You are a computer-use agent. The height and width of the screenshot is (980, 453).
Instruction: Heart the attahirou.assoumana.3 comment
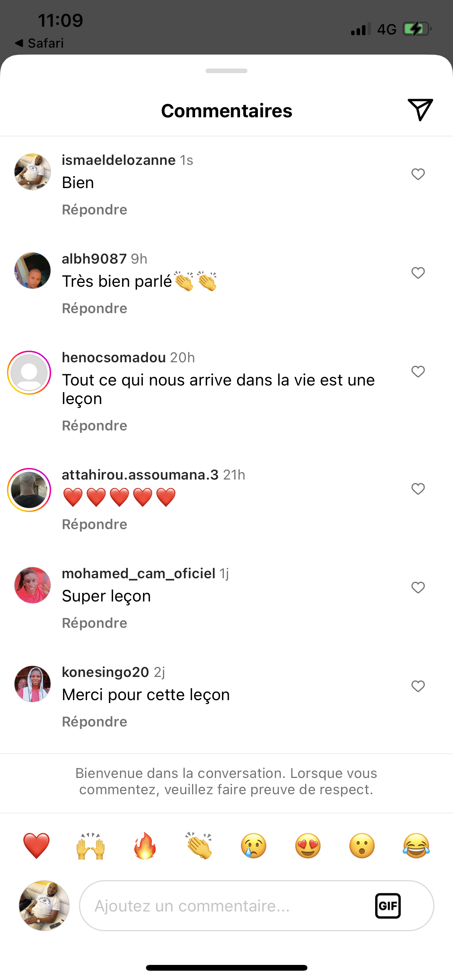(418, 489)
